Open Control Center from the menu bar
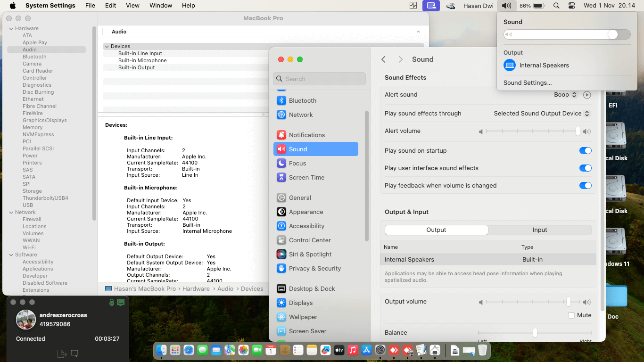Viewport: 644px width, 362px height. pyautogui.click(x=572, y=6)
